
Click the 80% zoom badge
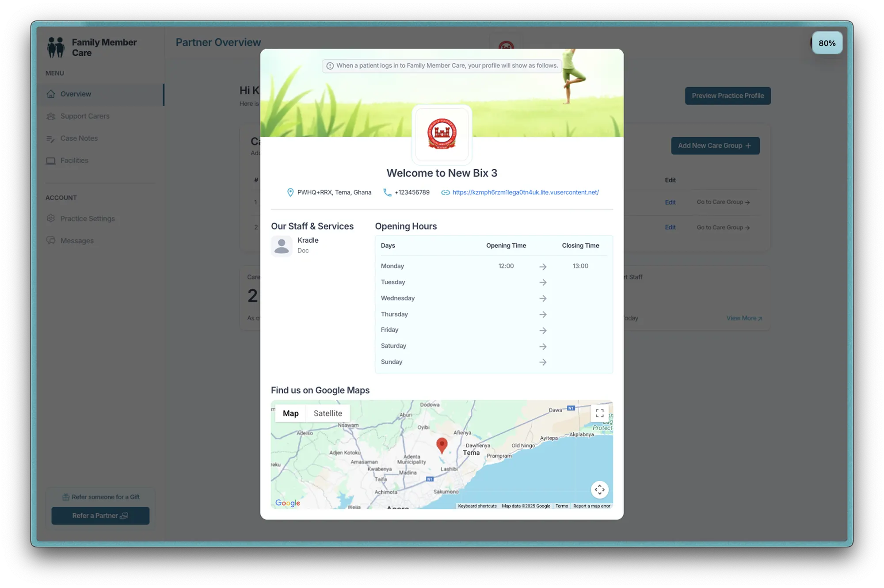pyautogui.click(x=827, y=43)
